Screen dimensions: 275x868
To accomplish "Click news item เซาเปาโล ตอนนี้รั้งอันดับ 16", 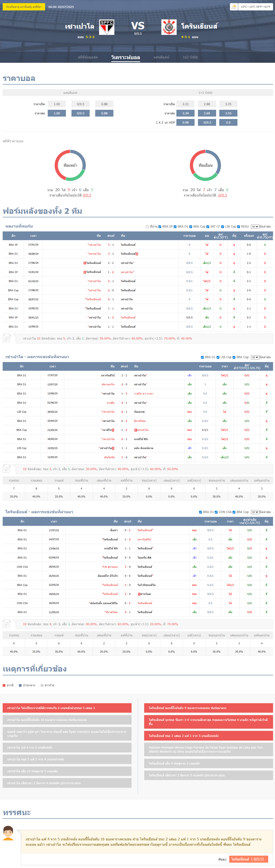I will (x=67, y=720).
